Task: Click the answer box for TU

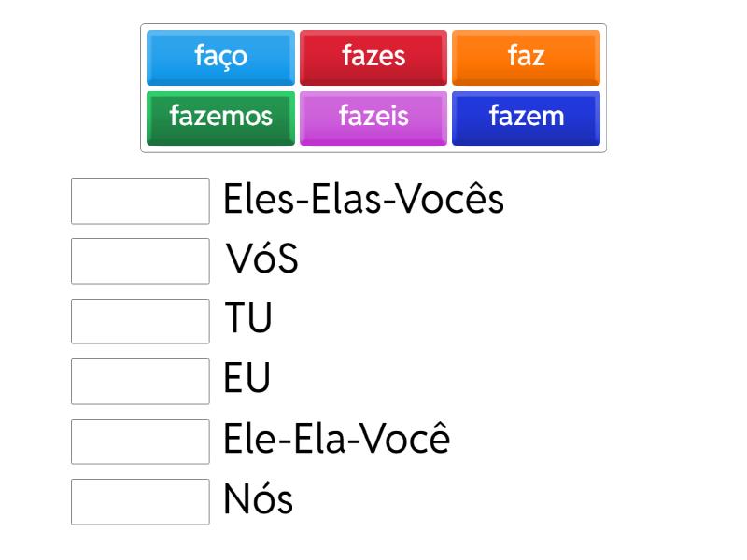Action: 140,321
